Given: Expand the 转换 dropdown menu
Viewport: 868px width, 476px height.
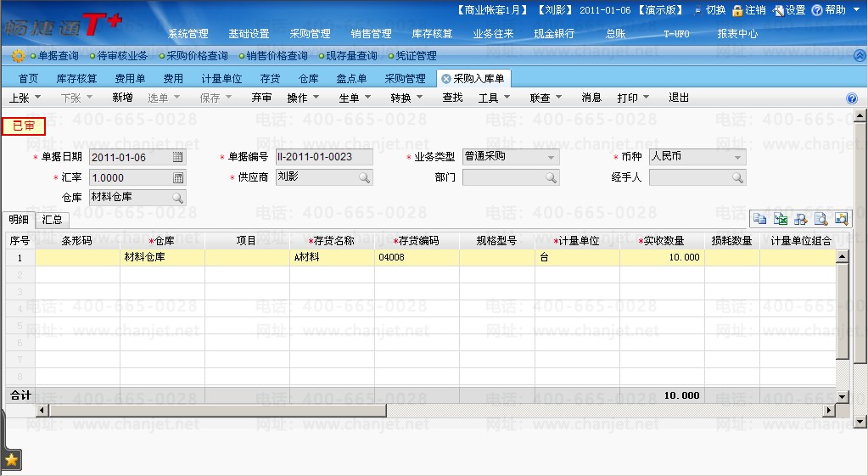Looking at the screenshot, I should click(419, 98).
